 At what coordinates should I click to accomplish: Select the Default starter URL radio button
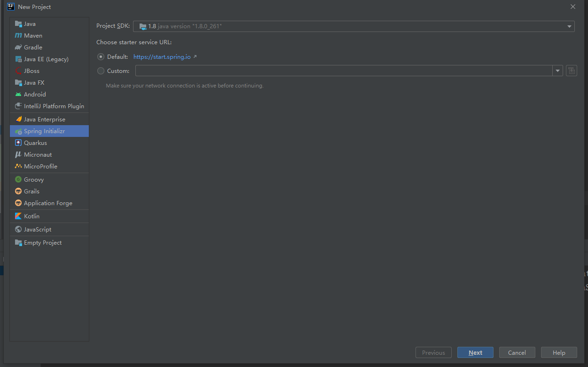click(x=101, y=57)
